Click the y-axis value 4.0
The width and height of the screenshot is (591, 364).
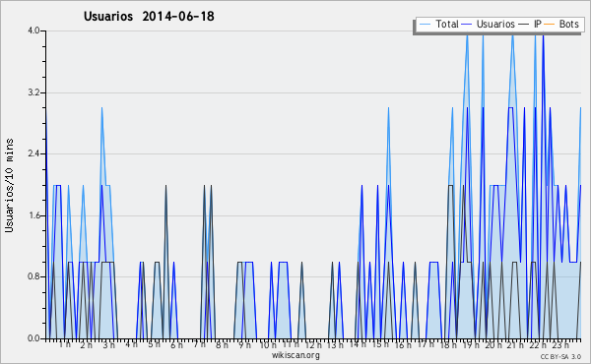[33, 30]
